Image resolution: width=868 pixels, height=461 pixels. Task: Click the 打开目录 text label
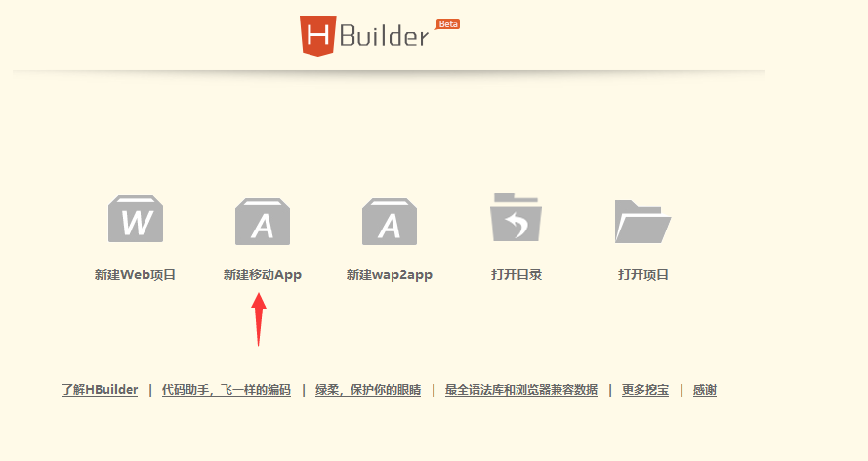coord(517,275)
